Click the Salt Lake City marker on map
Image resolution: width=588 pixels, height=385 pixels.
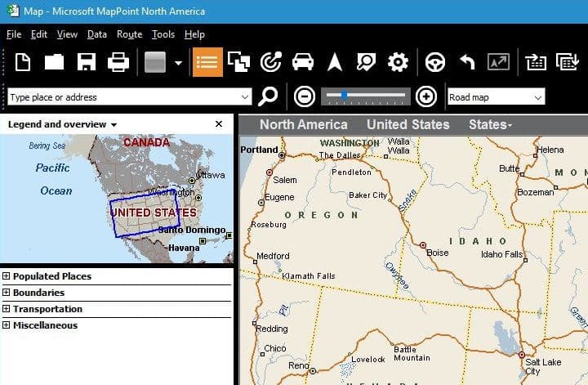point(522,355)
